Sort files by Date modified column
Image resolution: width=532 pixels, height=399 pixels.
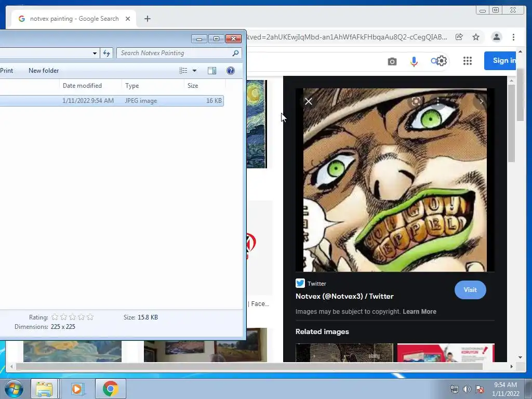coord(90,86)
